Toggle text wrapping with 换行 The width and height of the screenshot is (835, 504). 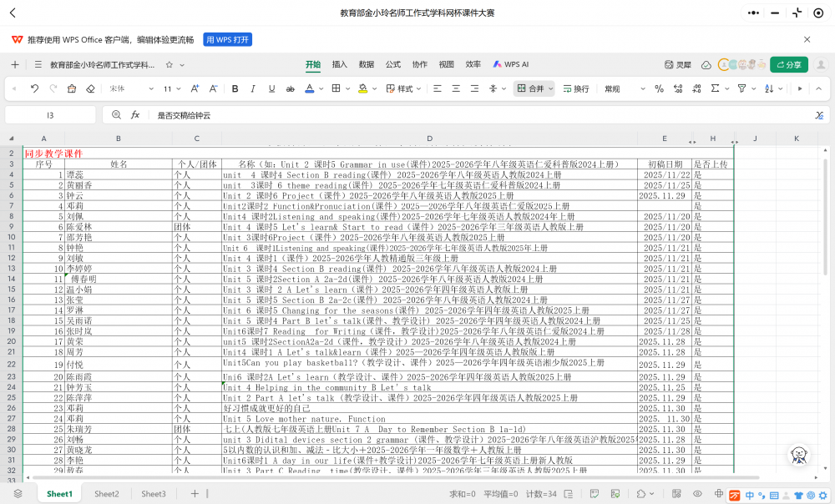579,88
